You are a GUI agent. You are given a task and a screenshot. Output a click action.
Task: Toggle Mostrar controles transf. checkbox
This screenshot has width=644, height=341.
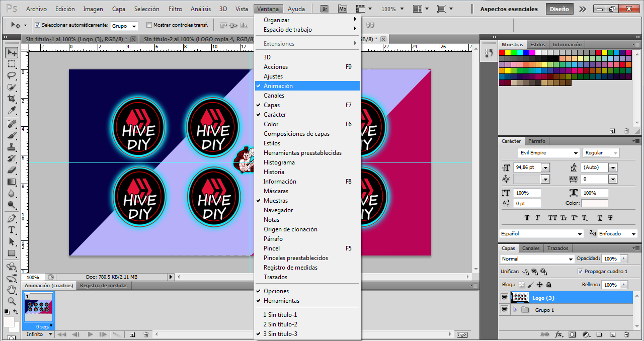[149, 25]
